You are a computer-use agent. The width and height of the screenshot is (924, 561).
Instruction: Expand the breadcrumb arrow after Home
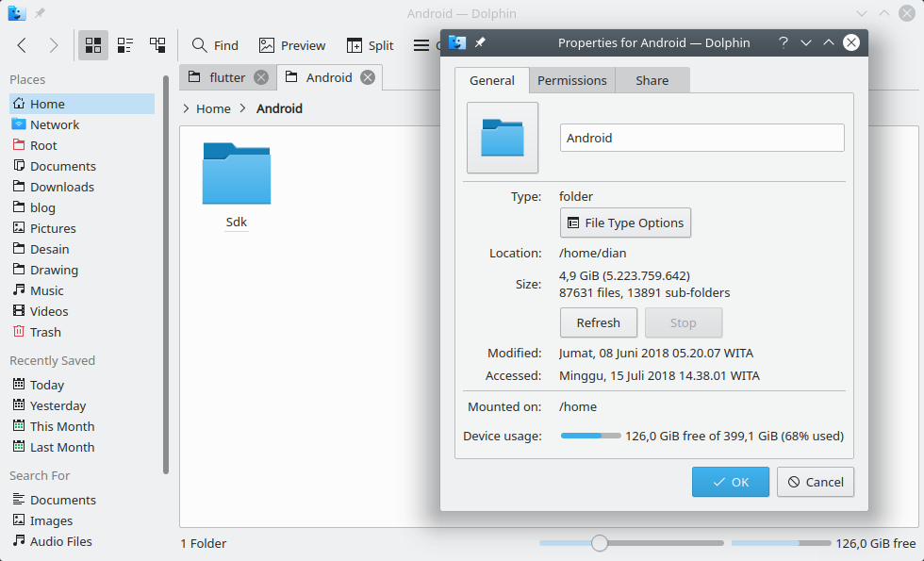[x=243, y=108]
